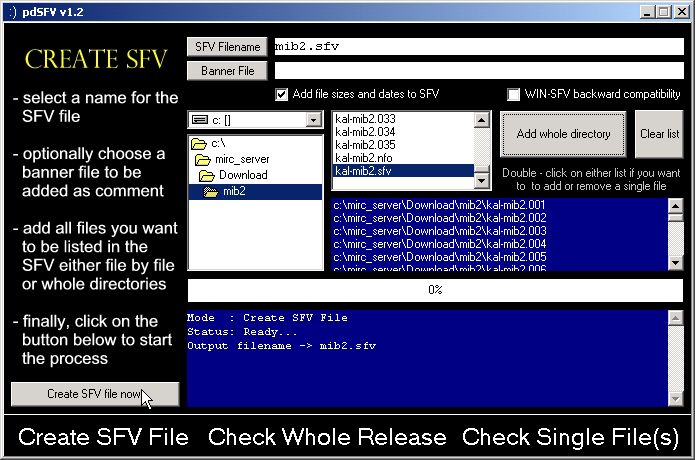
Task: Select the c:\ folder in tree
Action: [218, 143]
